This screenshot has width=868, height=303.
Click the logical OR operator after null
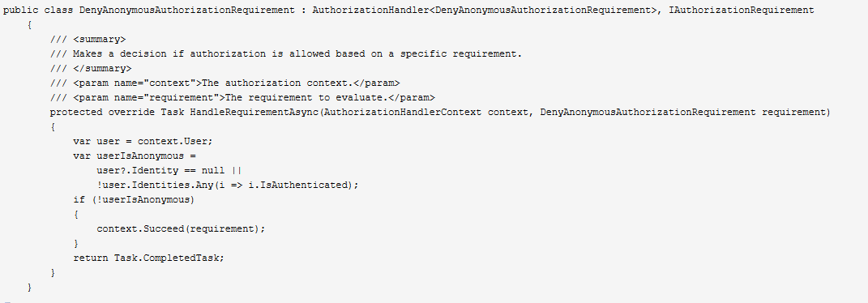pyautogui.click(x=237, y=170)
